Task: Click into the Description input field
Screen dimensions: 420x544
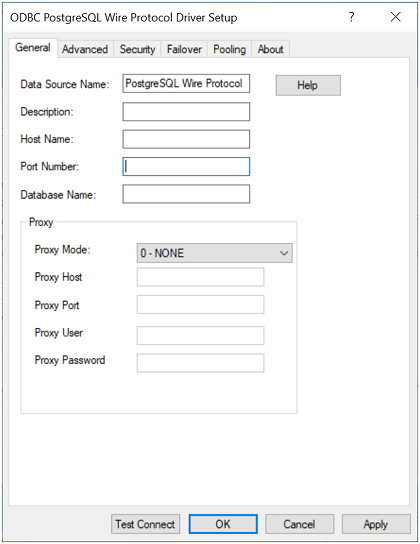Action: (186, 111)
